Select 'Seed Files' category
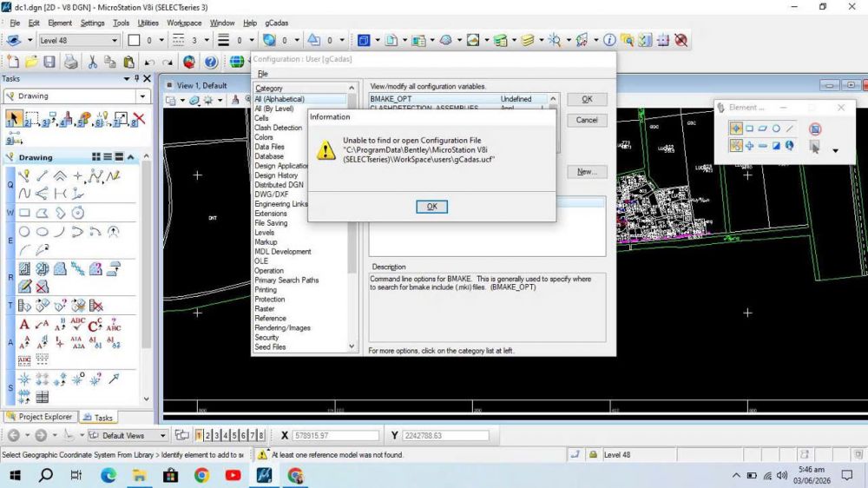The height and width of the screenshot is (488, 868). 270,346
